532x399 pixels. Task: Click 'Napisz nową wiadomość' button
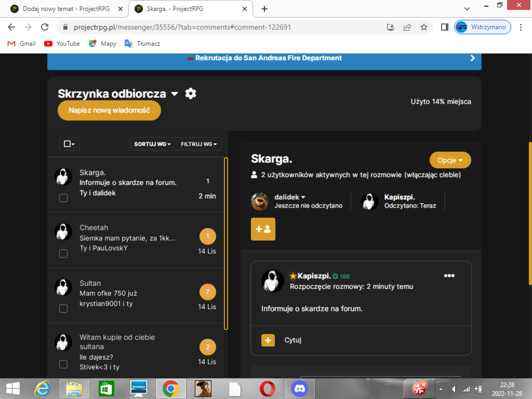coord(109,110)
